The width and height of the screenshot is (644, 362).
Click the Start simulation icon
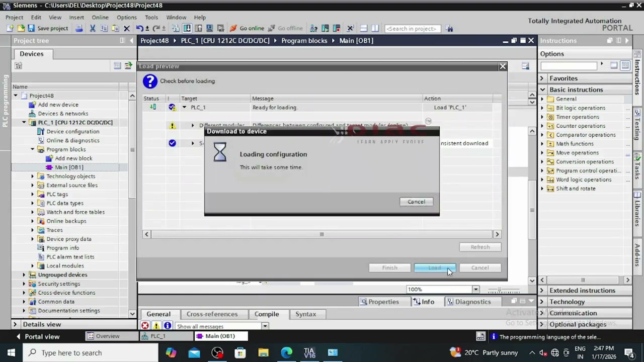pyautogui.click(x=209, y=28)
